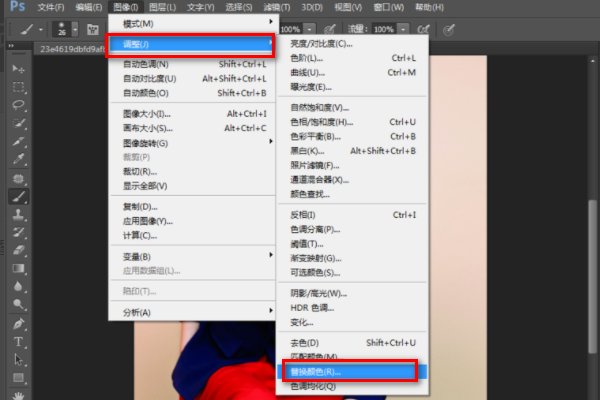The image size is (600, 400).
Task: Click the flow 100% value field
Action: click(x=384, y=29)
